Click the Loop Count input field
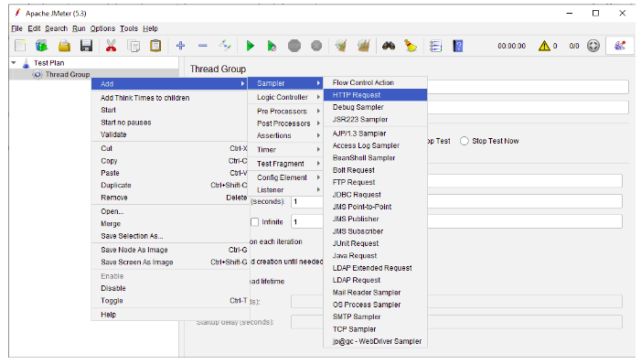The image size is (641, 364). tap(456, 221)
